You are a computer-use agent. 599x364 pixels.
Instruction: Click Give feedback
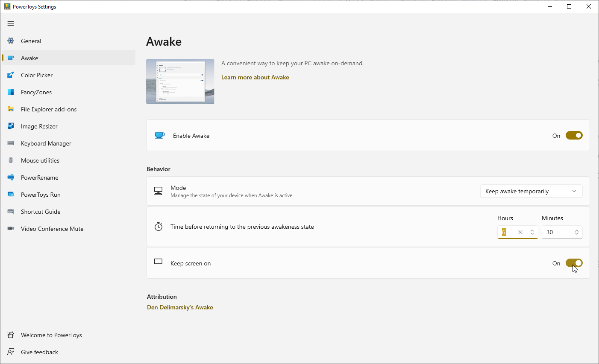(x=69, y=352)
